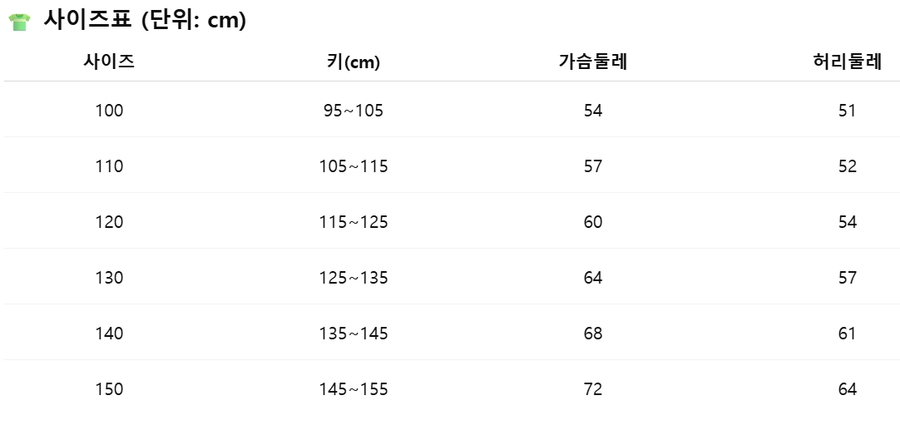Click the 사이즈 column header
Screen dimensions: 900x430
(x=109, y=62)
